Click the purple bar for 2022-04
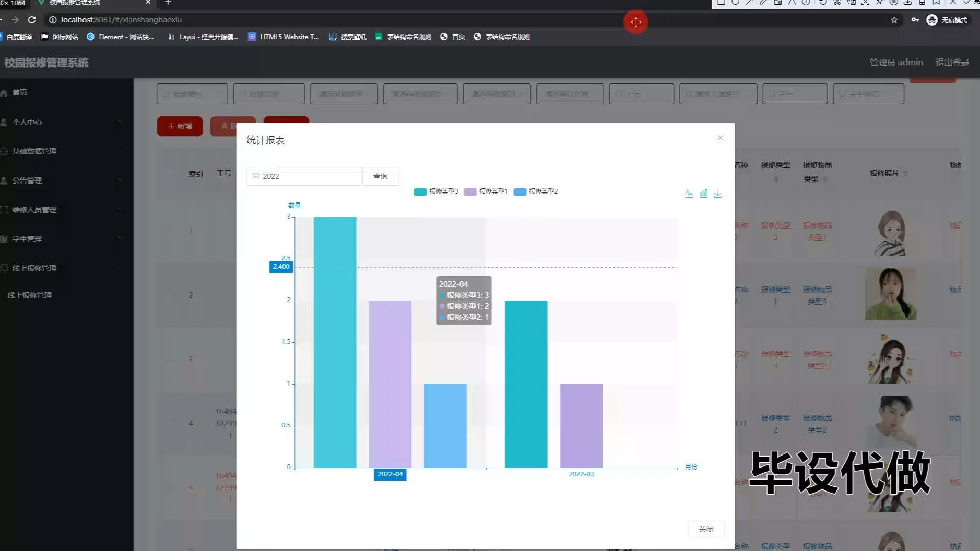This screenshot has width=980, height=551. (390, 384)
